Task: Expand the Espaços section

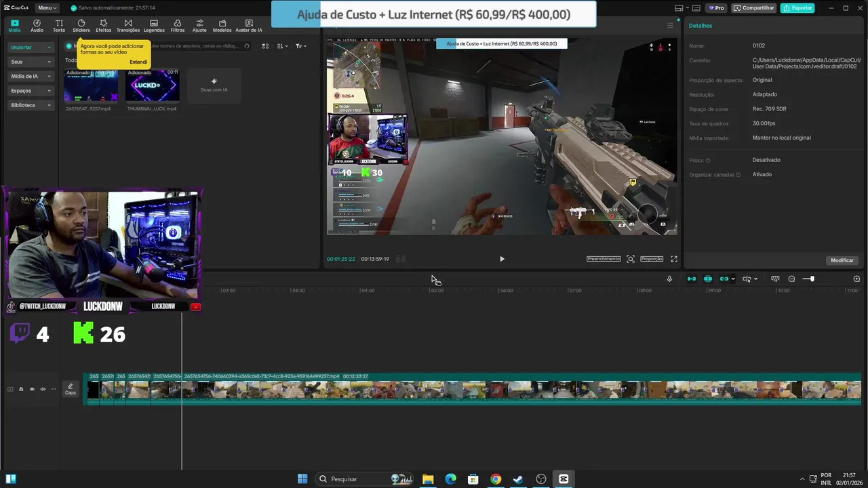Action: (x=31, y=90)
